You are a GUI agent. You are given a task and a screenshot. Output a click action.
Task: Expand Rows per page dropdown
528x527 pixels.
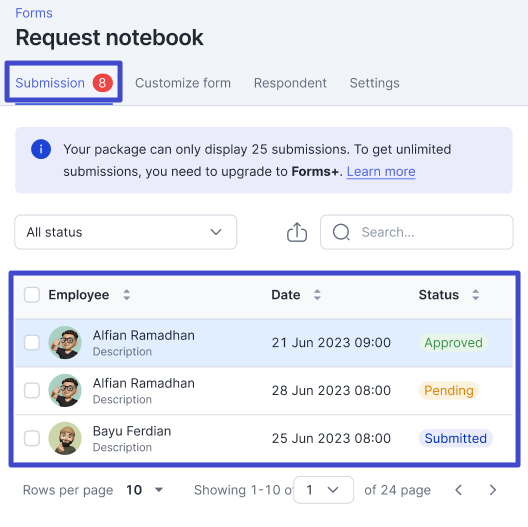(x=145, y=490)
